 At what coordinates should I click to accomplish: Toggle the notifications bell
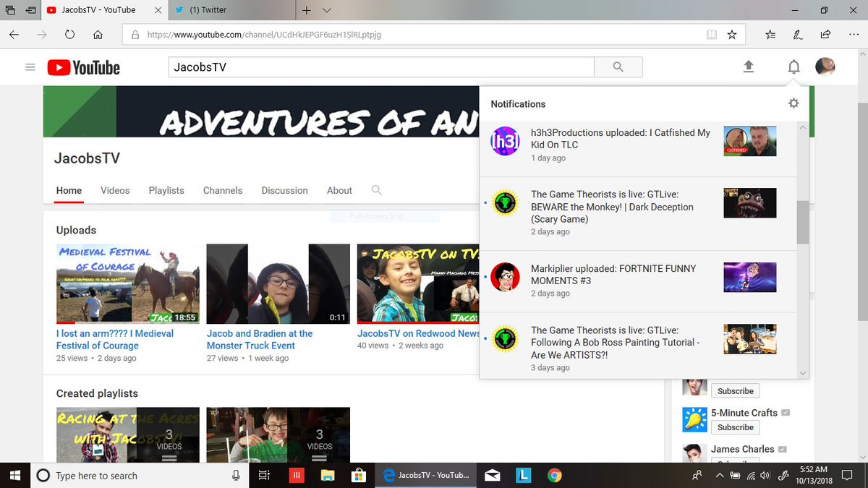click(x=793, y=67)
